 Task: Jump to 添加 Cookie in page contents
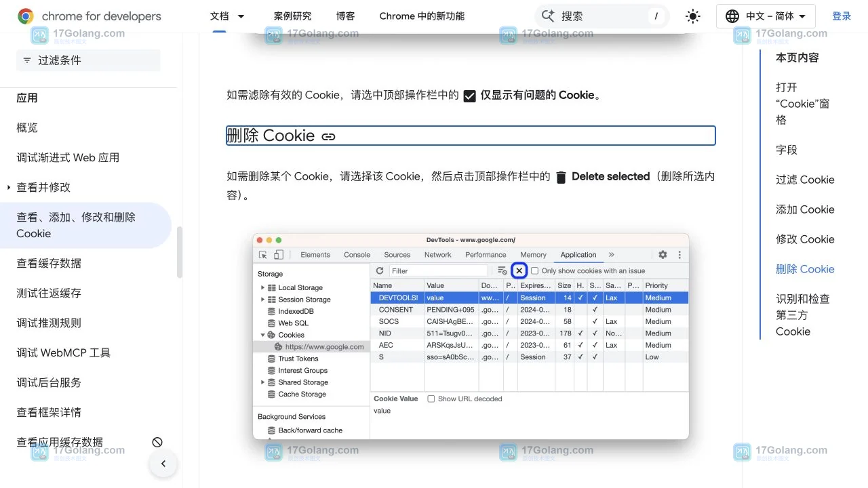(x=805, y=209)
